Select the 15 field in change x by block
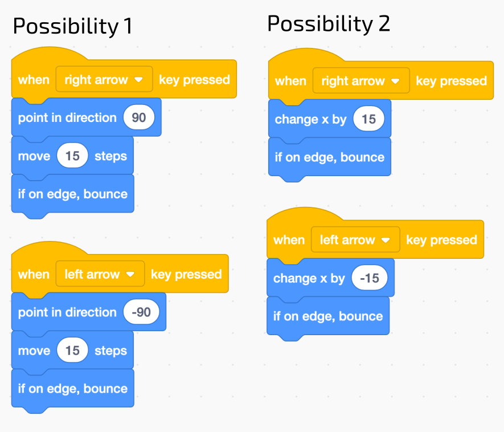Viewport: 504px width, 432px height. pos(369,119)
